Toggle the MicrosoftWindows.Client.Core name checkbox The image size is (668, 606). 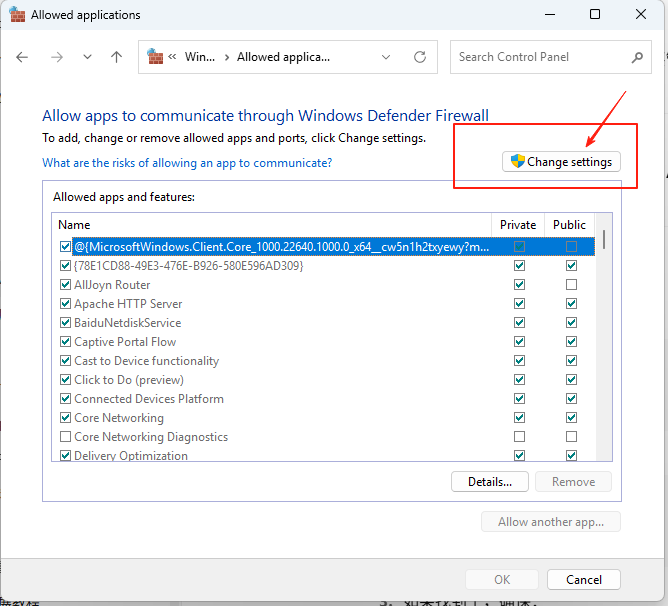pyautogui.click(x=65, y=247)
